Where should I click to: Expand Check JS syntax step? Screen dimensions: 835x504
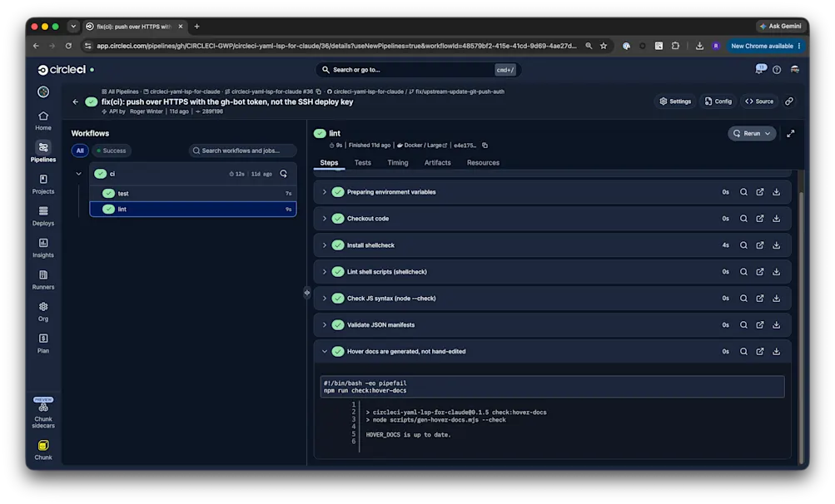(x=325, y=299)
